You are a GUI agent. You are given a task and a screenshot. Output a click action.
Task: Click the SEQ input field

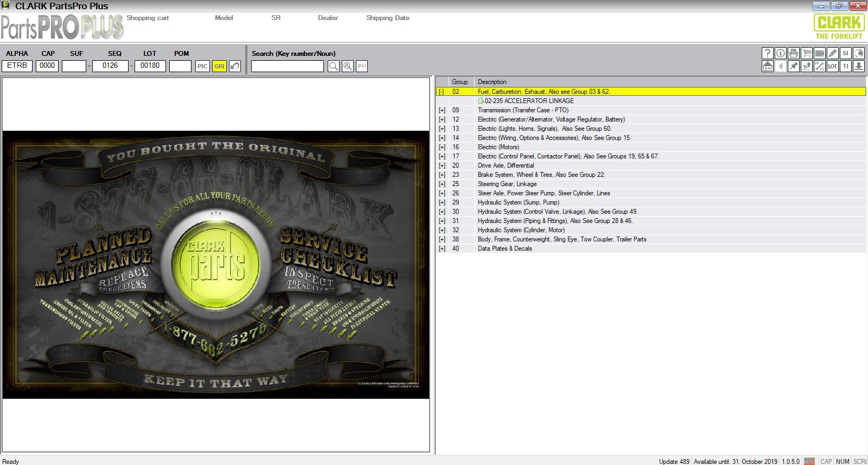pos(110,66)
